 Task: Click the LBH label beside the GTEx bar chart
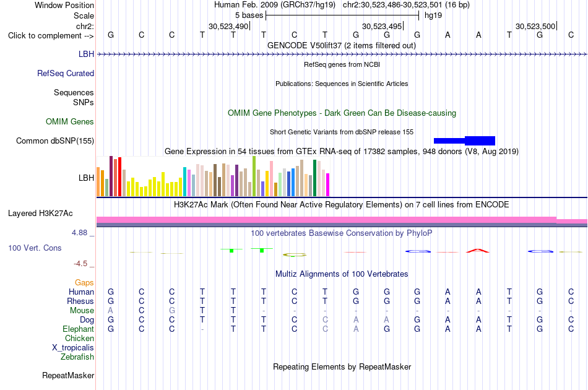click(x=86, y=178)
